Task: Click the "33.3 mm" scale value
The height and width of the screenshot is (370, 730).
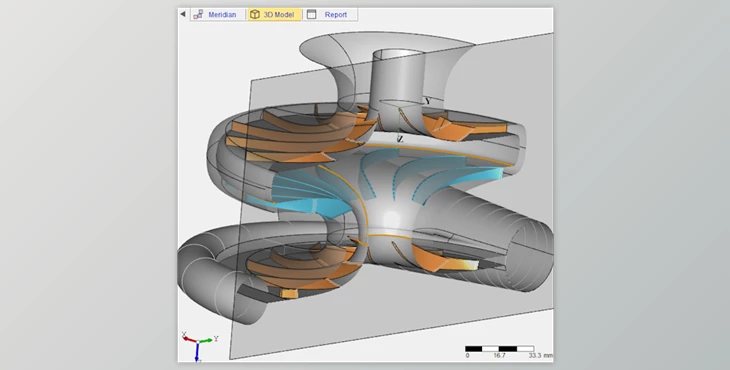Action: 541,356
